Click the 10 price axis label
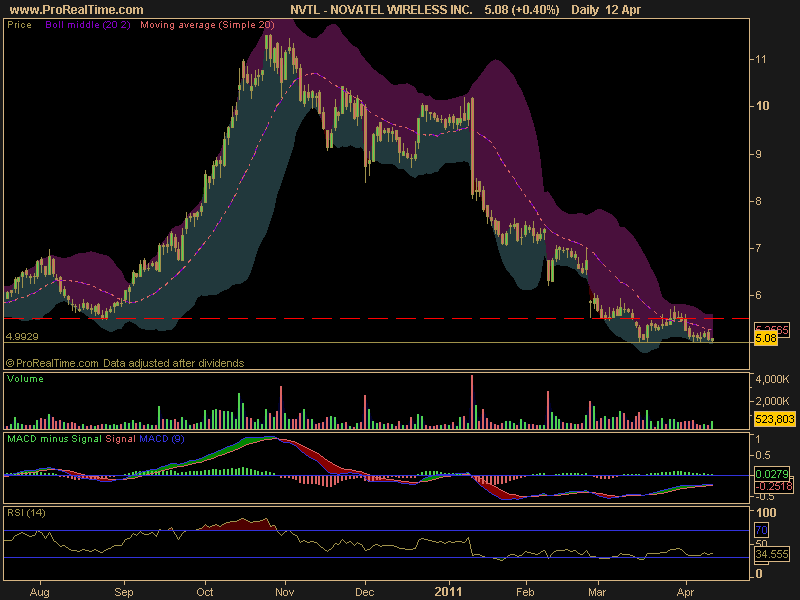The height and width of the screenshot is (600, 800). pyautogui.click(x=762, y=106)
